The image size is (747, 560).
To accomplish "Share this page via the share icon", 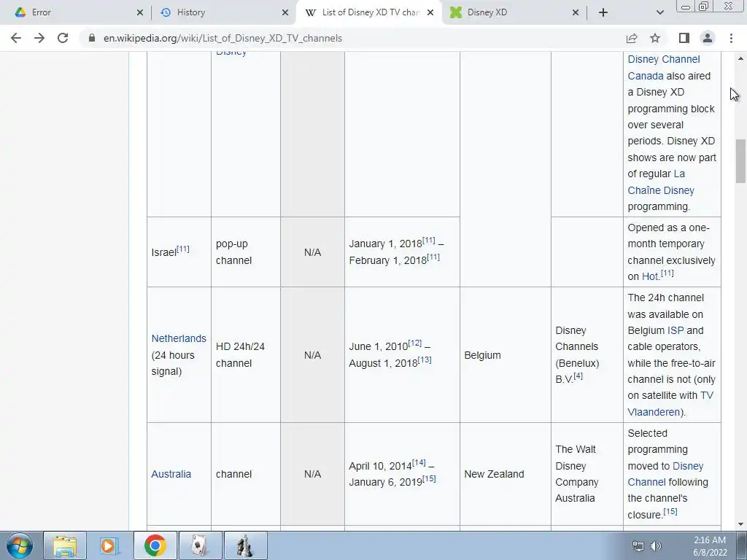I will [x=632, y=38].
